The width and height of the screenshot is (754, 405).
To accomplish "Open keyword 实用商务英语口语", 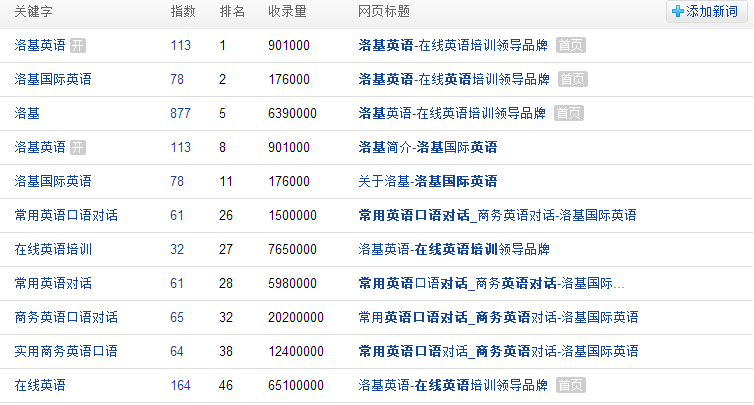I will (x=66, y=351).
